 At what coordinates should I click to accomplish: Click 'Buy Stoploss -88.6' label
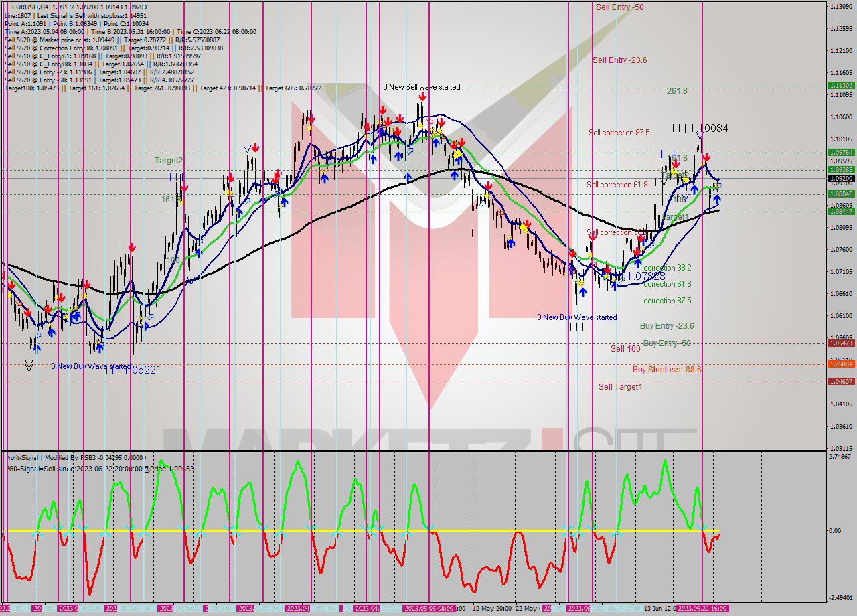pos(667,370)
